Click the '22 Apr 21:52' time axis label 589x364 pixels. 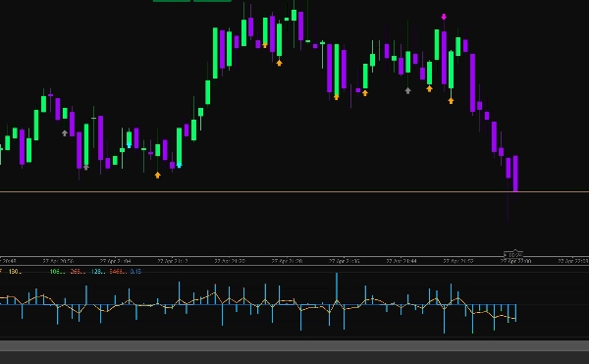(458, 261)
